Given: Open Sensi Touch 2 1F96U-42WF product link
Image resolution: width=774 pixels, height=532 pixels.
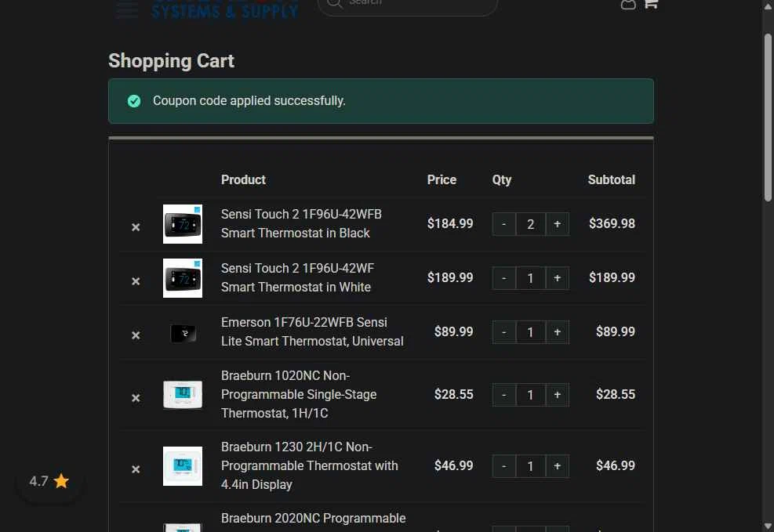Looking at the screenshot, I should click(x=298, y=277).
